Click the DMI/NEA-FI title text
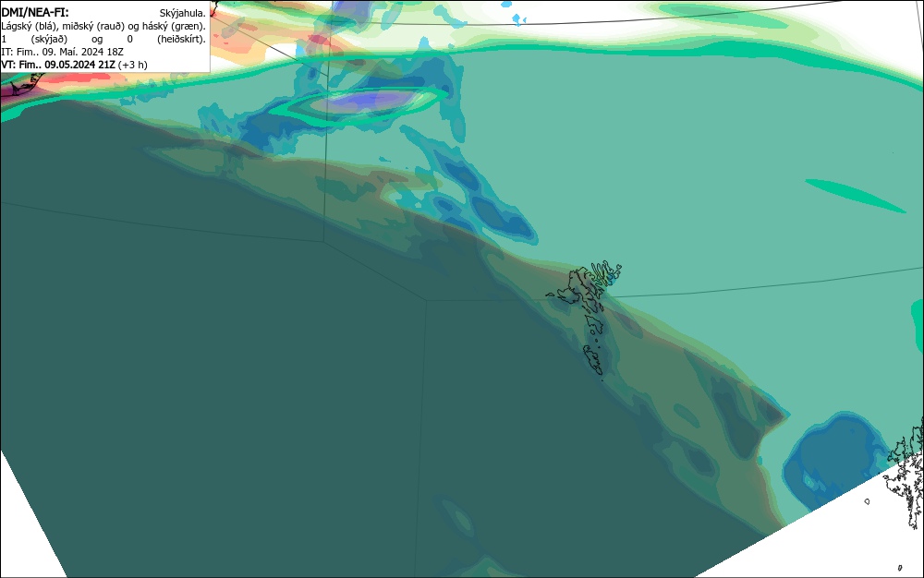924x578 pixels. tap(35, 12)
